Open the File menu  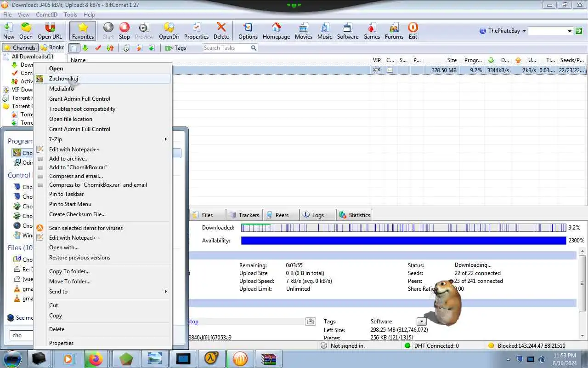coord(7,15)
